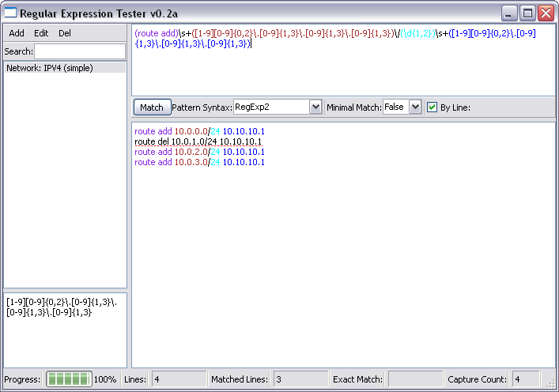Click the Capture Count value field
The image size is (559, 392).
coord(526,379)
